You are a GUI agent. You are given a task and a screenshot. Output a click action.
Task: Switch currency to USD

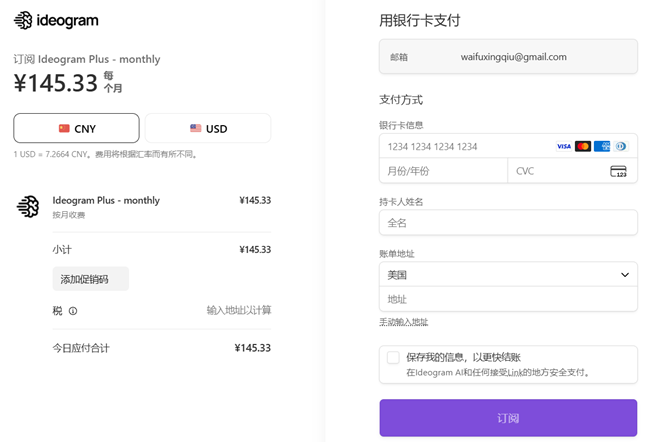pyautogui.click(x=208, y=128)
